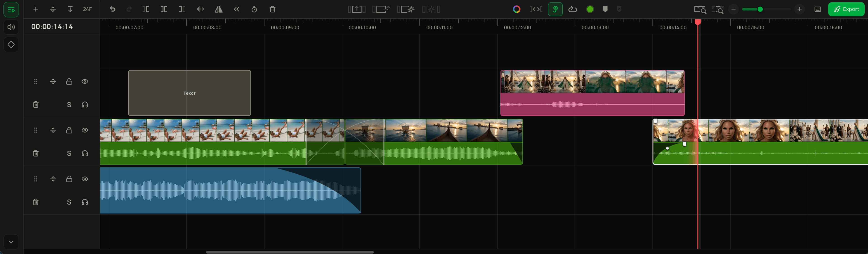Hide the blue audio track with eye icon
Viewport: 868px width, 254px height.
click(x=85, y=179)
